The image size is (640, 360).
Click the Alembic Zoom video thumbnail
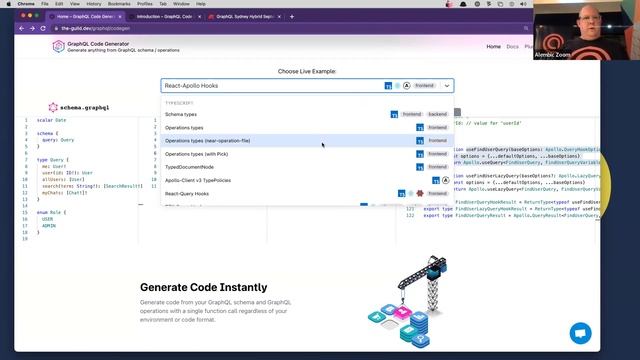[587, 30]
